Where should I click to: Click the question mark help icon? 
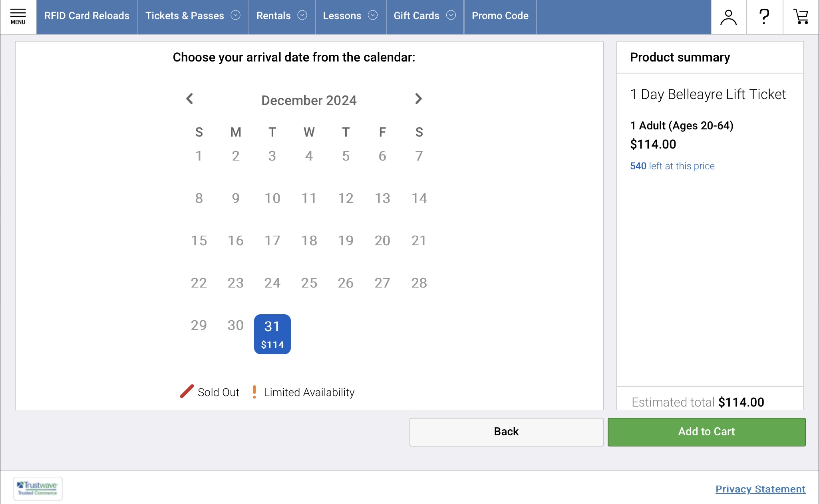[764, 17]
